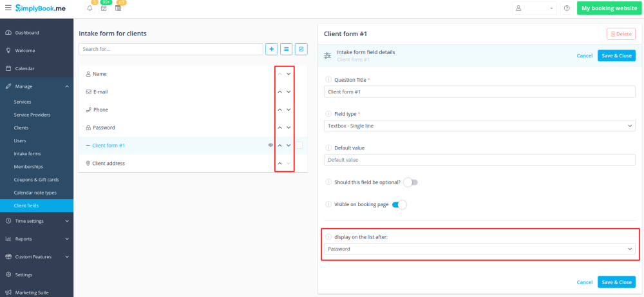This screenshot has height=297, width=644.
Task: Toggle 'Should this field be optional?' switch
Action: coord(410,182)
